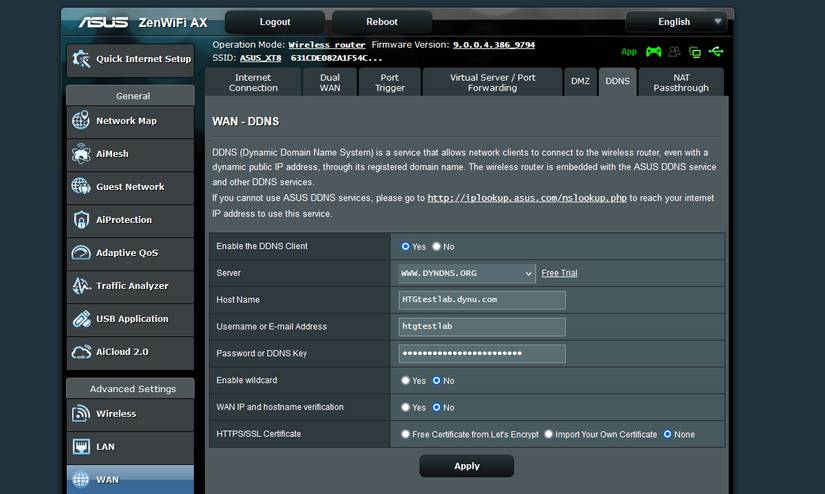Screen dimensions: 825x494
Task: Click the Apply button
Action: point(467,466)
